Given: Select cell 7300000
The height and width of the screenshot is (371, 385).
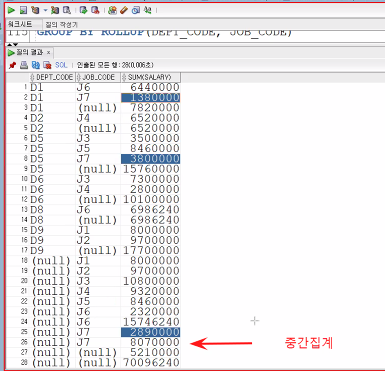Looking at the screenshot, I should [151, 179].
